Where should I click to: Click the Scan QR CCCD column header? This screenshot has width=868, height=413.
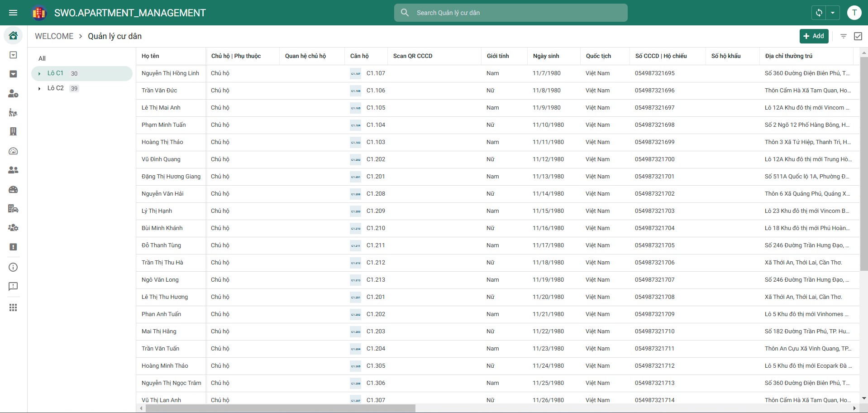click(x=413, y=56)
